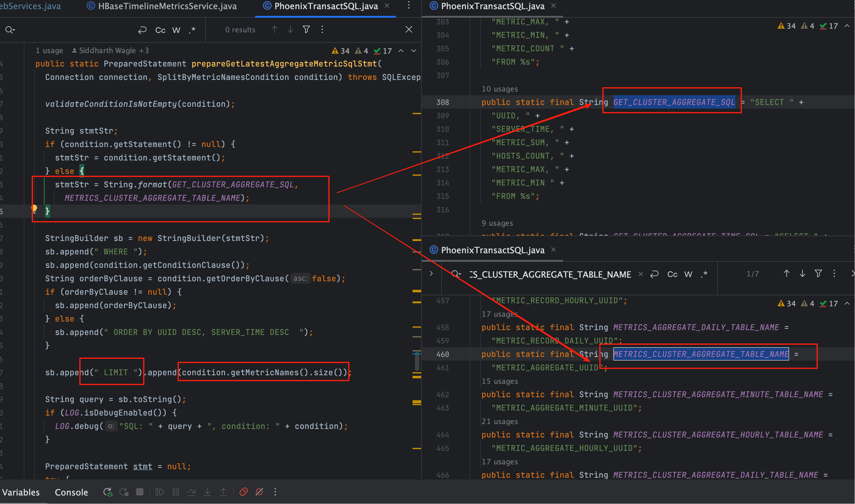Mute breakpoints with the slashed circle icon

259,492
